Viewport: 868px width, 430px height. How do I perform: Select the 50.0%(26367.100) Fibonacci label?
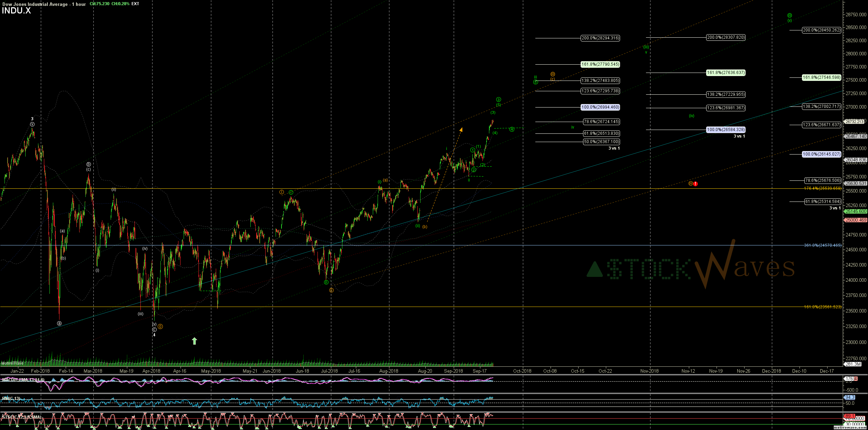[601, 142]
